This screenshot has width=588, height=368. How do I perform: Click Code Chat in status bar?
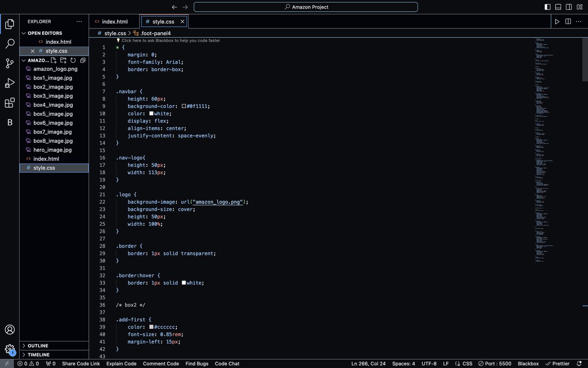click(x=227, y=364)
